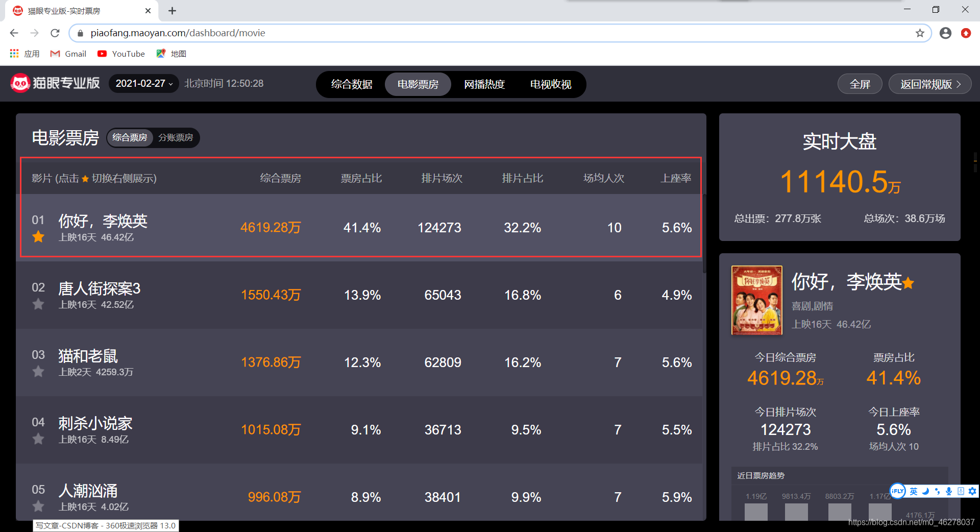
Task: Click the 刺杀小说家 movie title
Action: pos(95,423)
